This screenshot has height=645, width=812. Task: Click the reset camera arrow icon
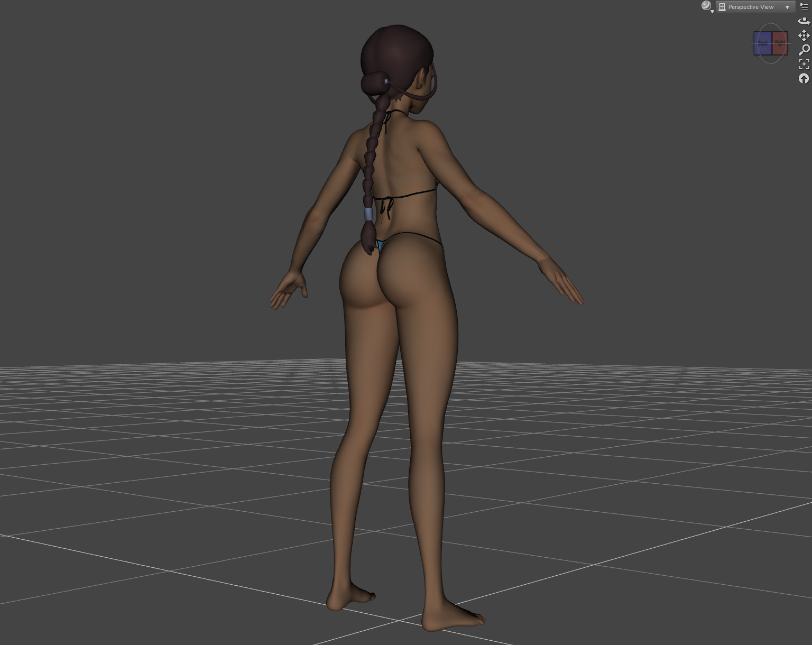804,78
